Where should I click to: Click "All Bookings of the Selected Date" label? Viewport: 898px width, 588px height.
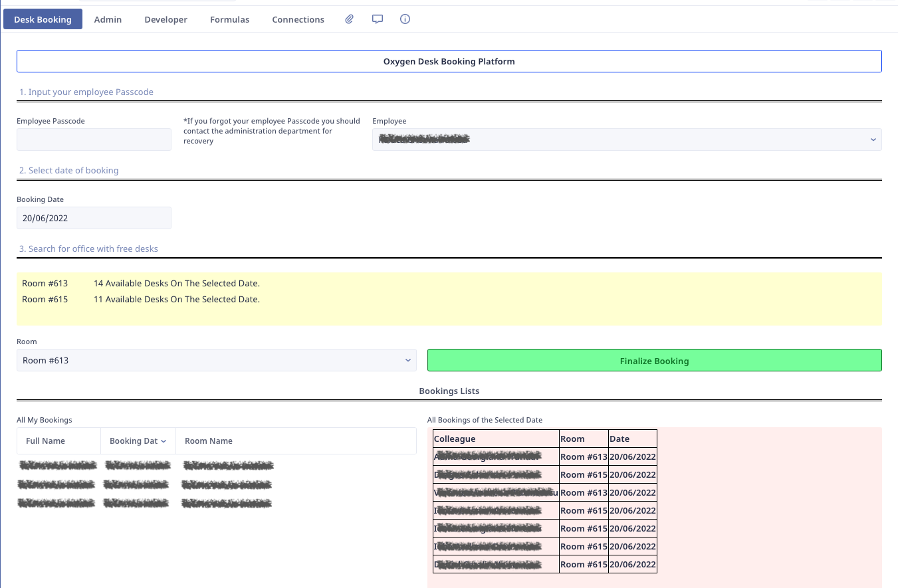tap(485, 420)
